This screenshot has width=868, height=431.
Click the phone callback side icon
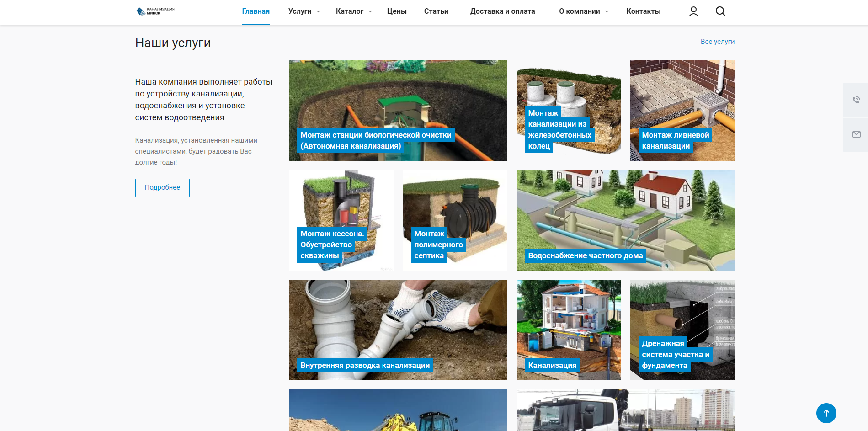click(x=856, y=100)
